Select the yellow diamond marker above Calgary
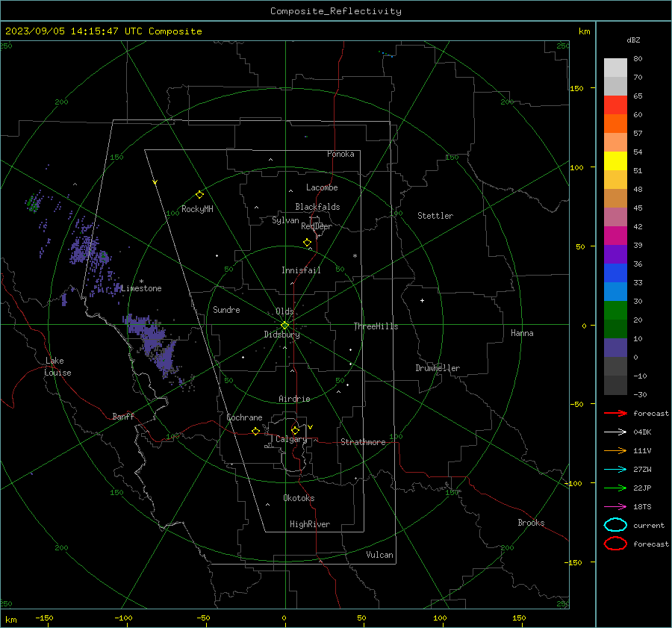This screenshot has width=672, height=628. pyautogui.click(x=295, y=430)
